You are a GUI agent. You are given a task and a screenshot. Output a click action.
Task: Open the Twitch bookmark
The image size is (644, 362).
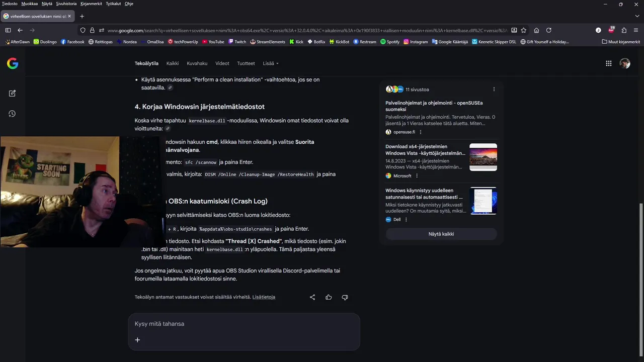(237, 42)
